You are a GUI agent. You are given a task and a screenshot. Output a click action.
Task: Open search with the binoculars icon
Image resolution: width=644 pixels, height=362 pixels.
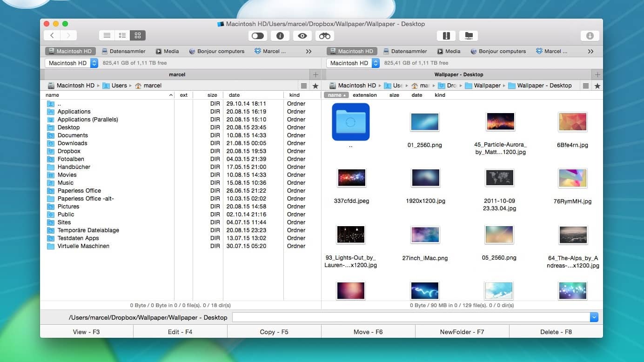[325, 36]
